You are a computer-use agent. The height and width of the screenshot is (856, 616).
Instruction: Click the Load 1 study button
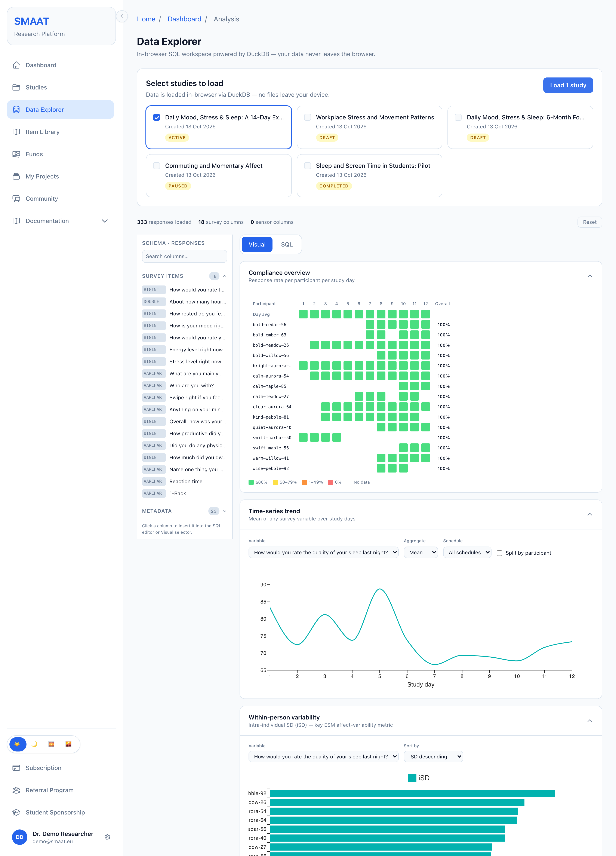point(568,85)
